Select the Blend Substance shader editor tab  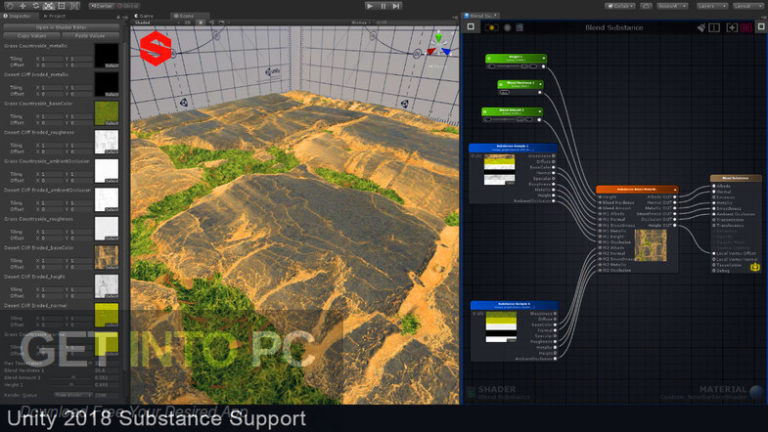481,16
